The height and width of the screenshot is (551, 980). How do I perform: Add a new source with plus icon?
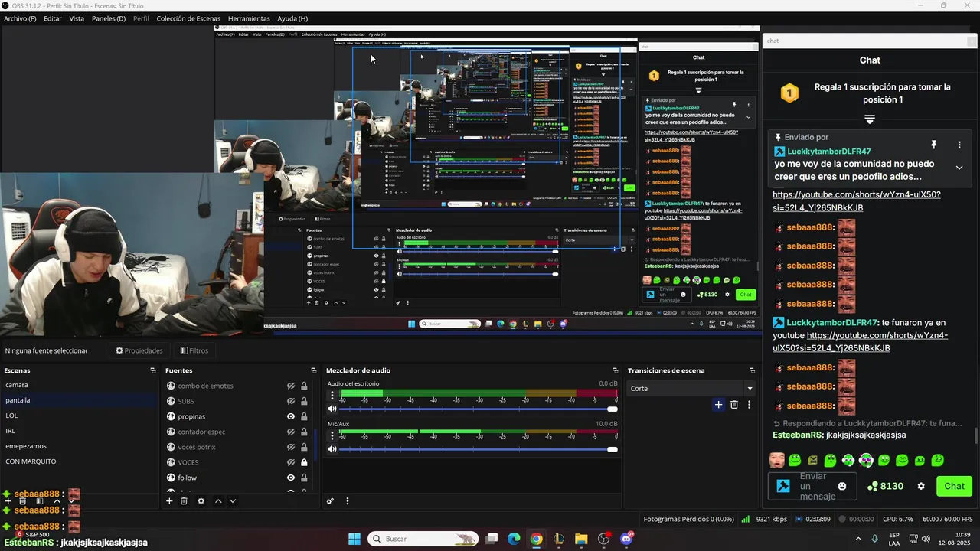point(169,501)
